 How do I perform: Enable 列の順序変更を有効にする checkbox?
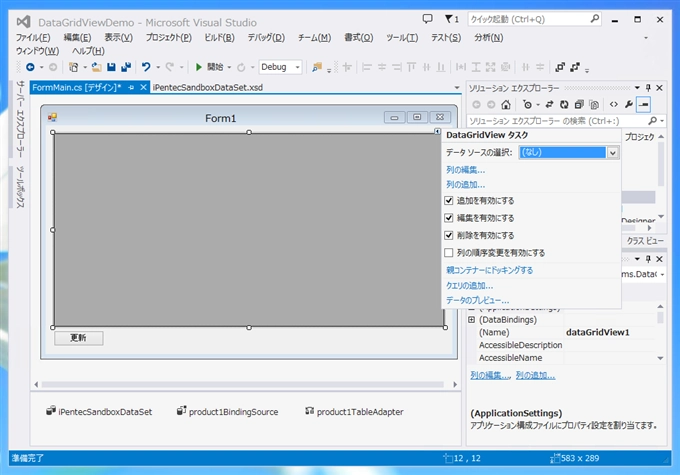pyautogui.click(x=449, y=252)
